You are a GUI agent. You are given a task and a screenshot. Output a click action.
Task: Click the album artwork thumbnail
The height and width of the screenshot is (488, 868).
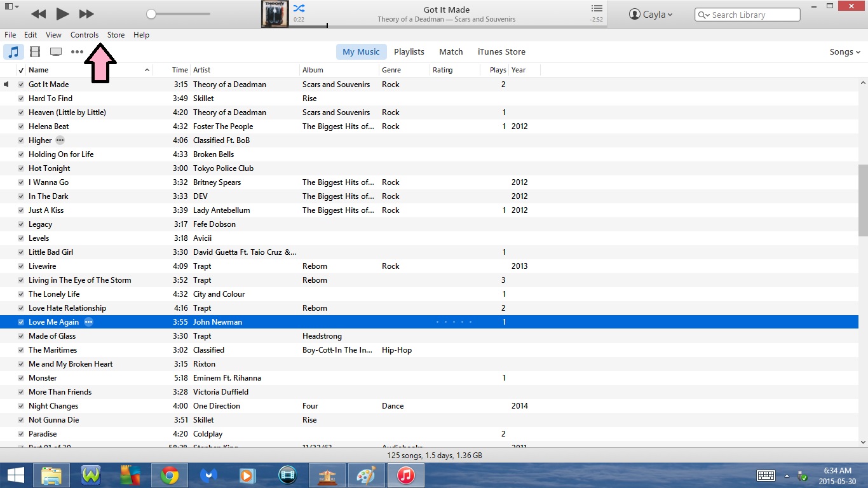point(275,14)
